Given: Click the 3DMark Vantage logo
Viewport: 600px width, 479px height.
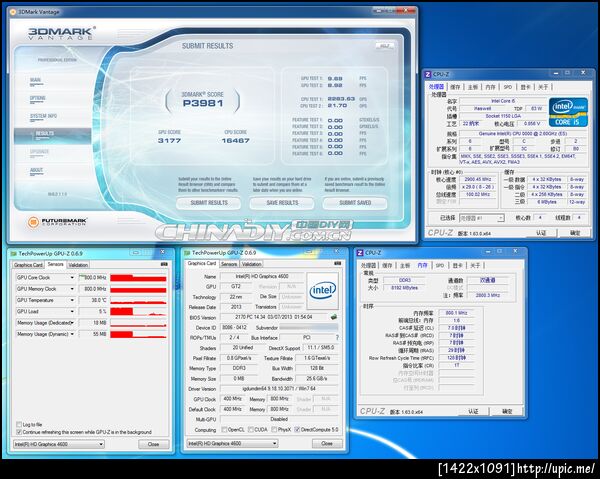Looking at the screenshot, I should click(x=61, y=33).
